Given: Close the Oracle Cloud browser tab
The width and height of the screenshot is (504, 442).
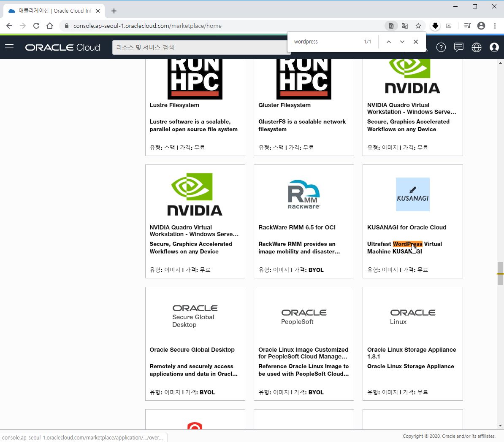Looking at the screenshot, I should click(98, 11).
